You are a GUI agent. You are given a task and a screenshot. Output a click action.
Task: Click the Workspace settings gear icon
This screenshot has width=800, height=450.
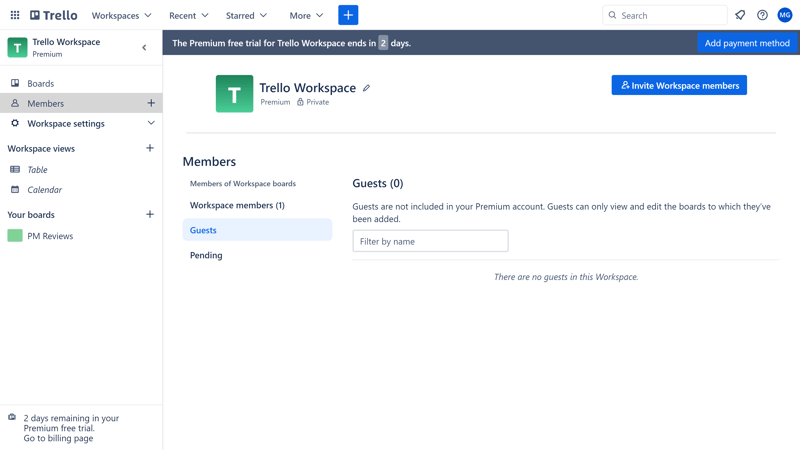pyautogui.click(x=15, y=123)
